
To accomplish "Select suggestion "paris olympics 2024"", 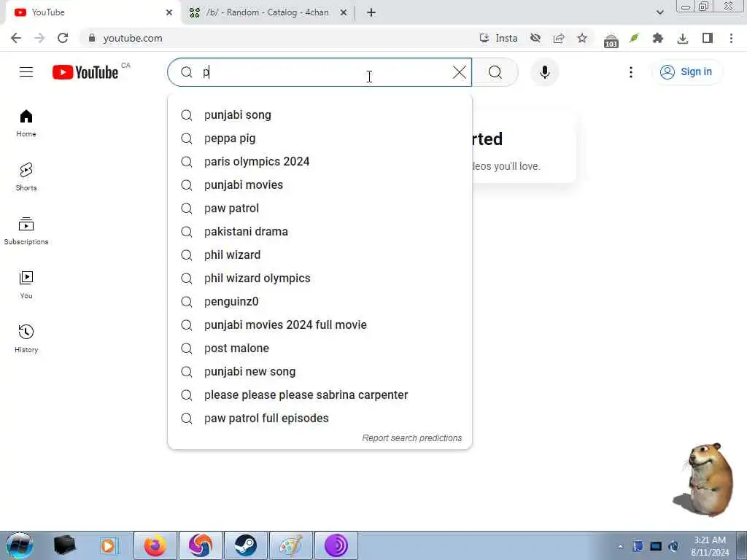I will tap(320, 161).
